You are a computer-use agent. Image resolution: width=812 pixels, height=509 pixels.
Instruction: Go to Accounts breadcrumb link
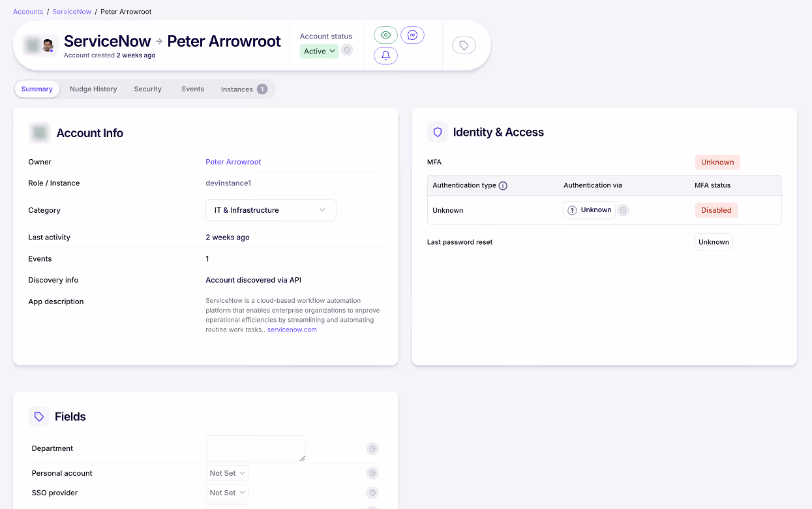tap(28, 12)
